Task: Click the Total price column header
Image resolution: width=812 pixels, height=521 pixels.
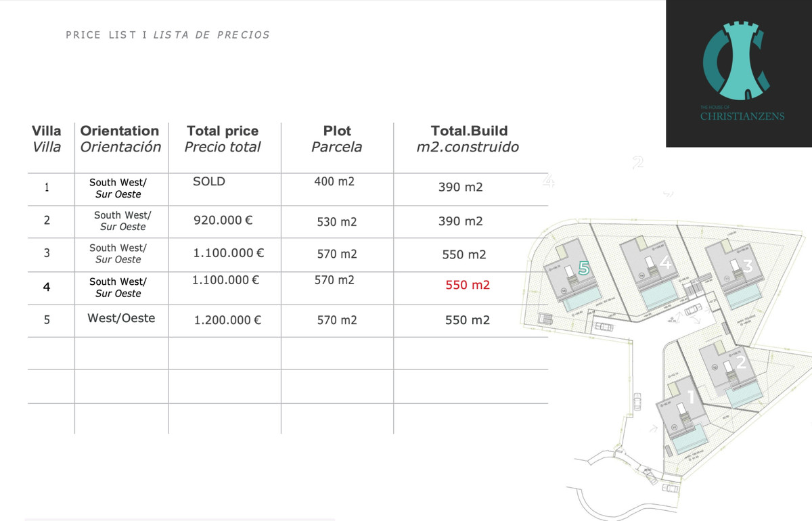Action: [223, 138]
